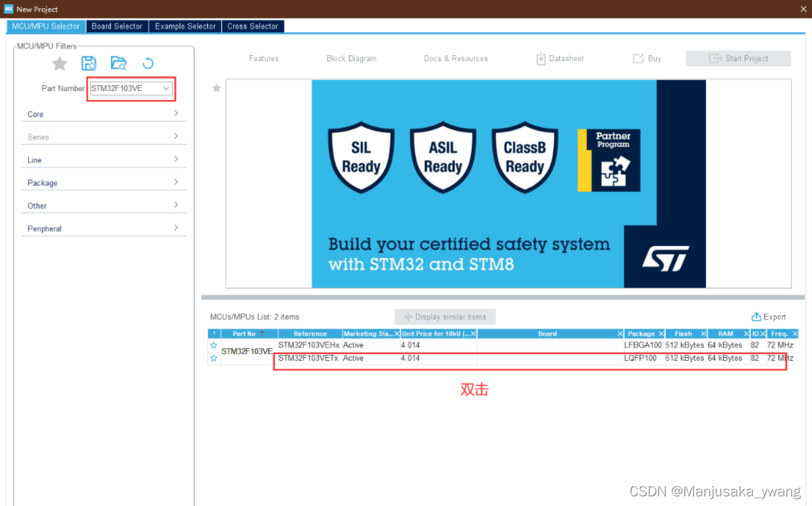Switch to the Board Selector tab

pos(117,25)
